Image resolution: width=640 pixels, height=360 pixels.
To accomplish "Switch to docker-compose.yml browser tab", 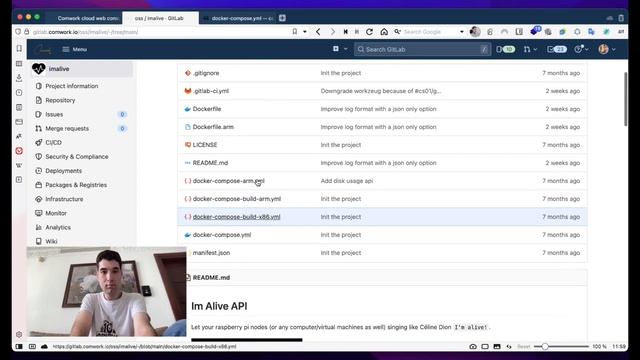I will coord(242,18).
